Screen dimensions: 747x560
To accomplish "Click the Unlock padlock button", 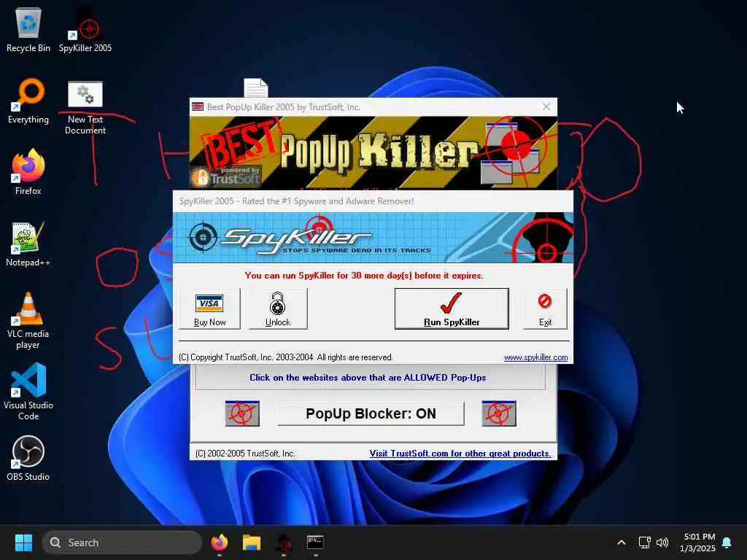I will (x=278, y=308).
